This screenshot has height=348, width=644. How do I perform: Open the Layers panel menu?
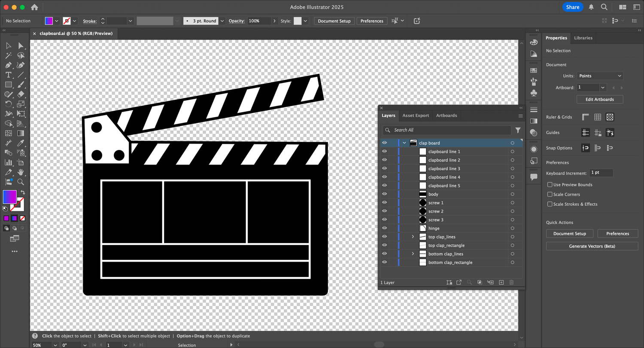pos(520,116)
